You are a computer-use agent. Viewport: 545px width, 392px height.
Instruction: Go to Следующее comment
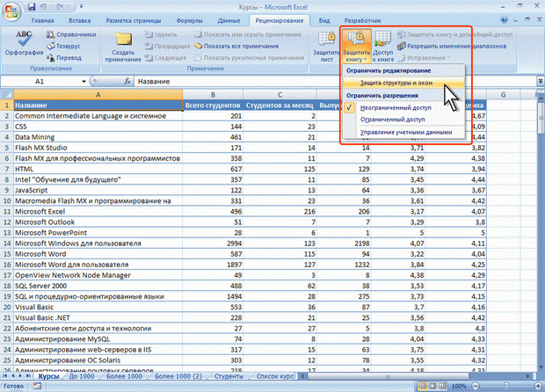[x=165, y=58]
